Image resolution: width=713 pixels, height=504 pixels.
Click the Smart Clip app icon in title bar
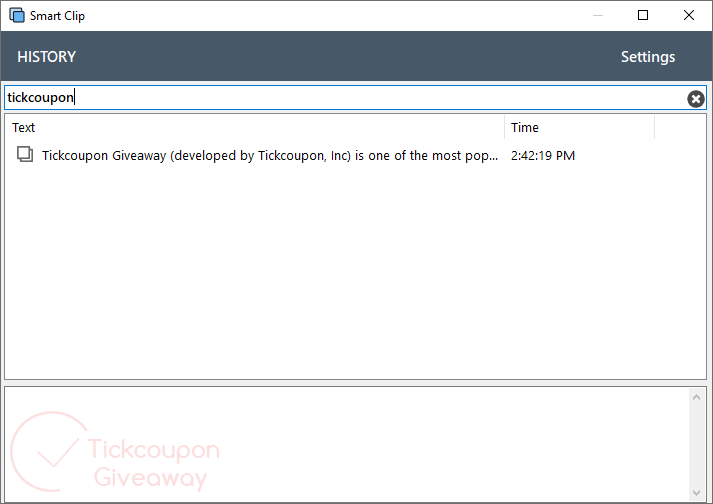click(17, 15)
